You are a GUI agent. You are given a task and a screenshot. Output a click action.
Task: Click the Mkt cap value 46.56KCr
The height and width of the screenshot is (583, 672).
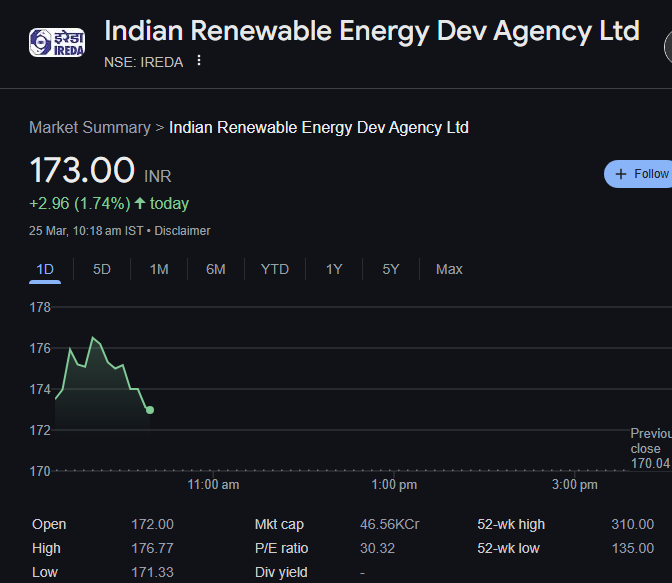(x=390, y=524)
